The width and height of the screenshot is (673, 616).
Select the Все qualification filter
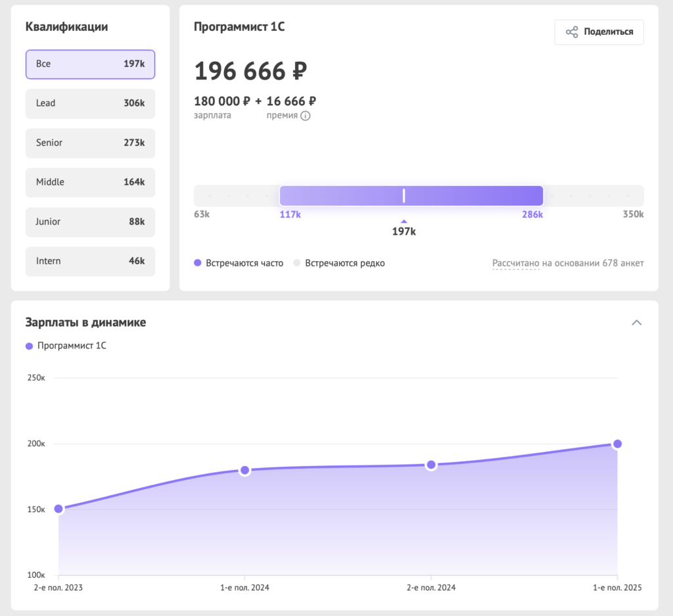pyautogui.click(x=90, y=64)
